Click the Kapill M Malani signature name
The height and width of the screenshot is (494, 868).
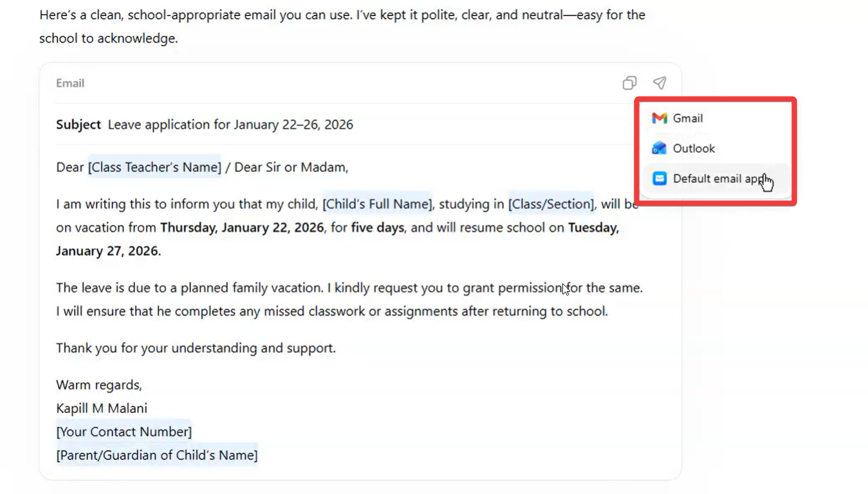pos(100,408)
